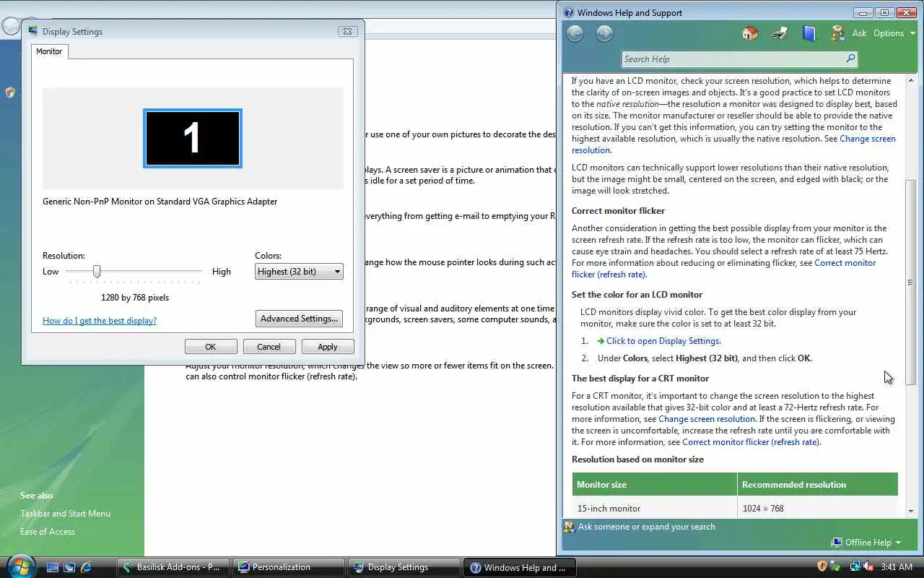
Task: Click inside the Search Help field
Action: point(733,59)
